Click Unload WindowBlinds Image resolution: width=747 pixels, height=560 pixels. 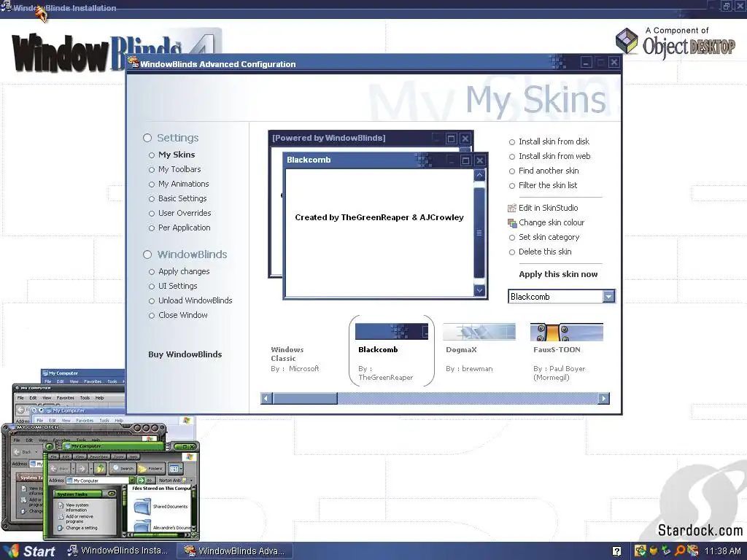click(x=190, y=301)
